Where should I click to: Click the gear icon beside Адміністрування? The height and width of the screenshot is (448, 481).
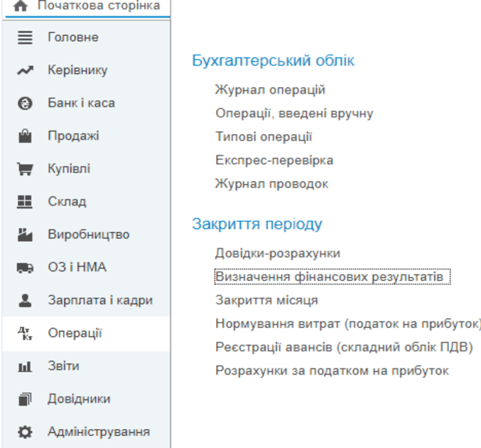click(x=21, y=432)
